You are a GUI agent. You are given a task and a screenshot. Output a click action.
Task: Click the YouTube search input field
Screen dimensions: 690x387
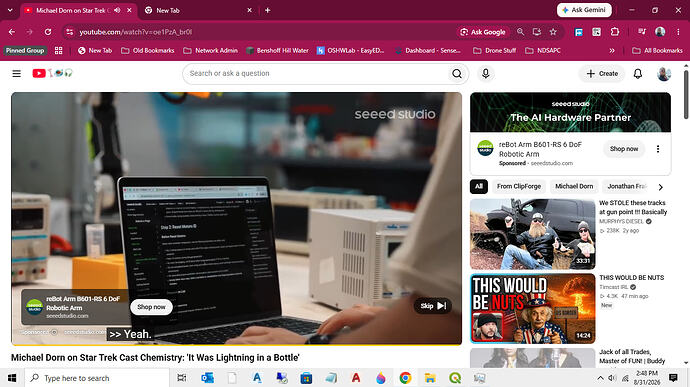tap(317, 74)
